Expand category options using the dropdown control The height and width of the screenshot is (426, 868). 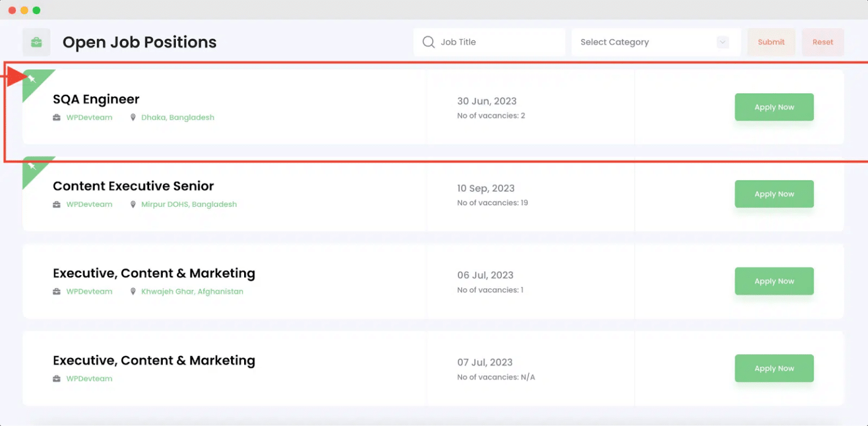click(x=722, y=42)
